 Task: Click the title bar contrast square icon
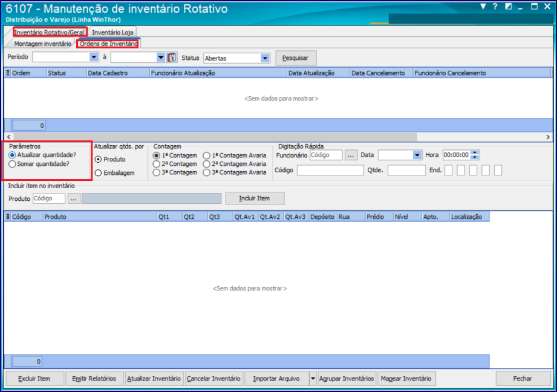coord(509,7)
